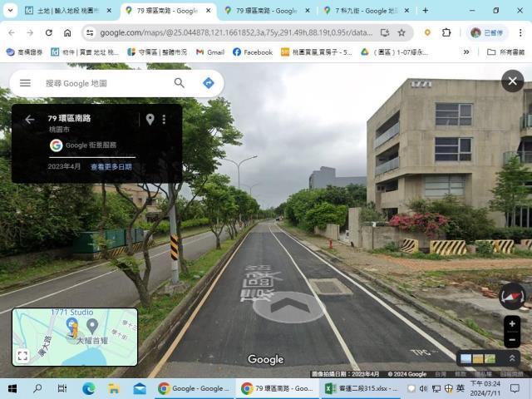Open the Windows Start menu

pyautogui.click(x=12, y=388)
